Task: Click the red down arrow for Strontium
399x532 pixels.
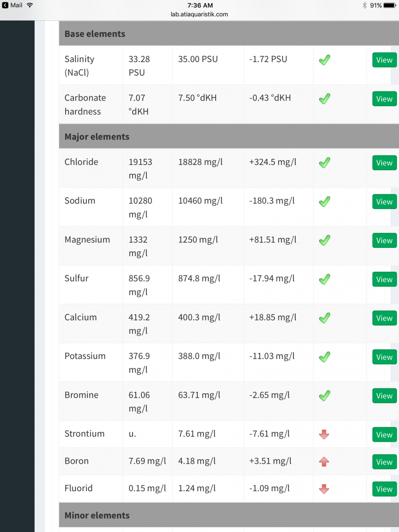Action: pos(324,434)
